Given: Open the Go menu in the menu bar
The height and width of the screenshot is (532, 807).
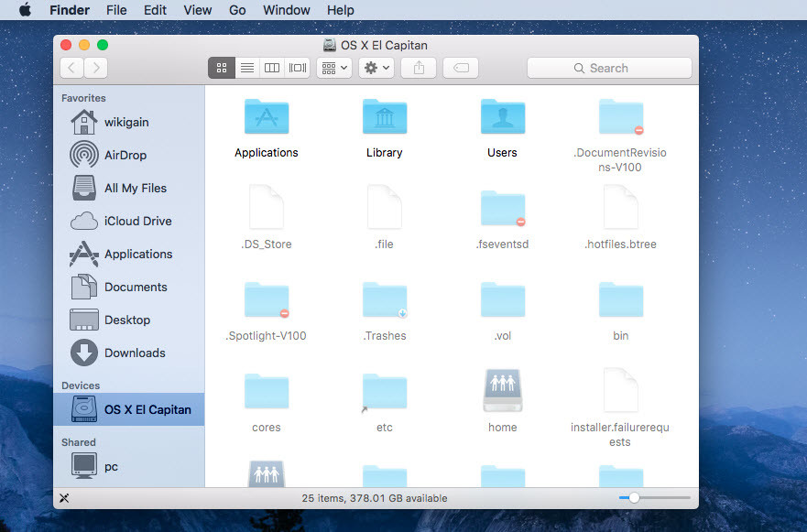Looking at the screenshot, I should click(x=237, y=10).
